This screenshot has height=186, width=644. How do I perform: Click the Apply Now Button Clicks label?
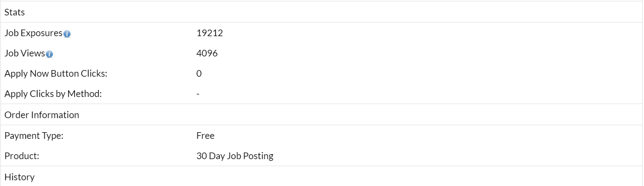(56, 74)
